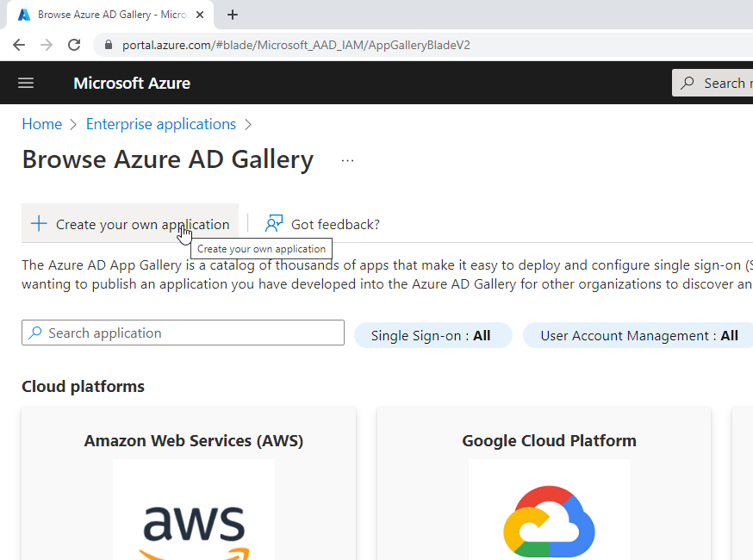The height and width of the screenshot is (560, 753).
Task: Open the Azure portal hamburger menu
Action: (26, 83)
